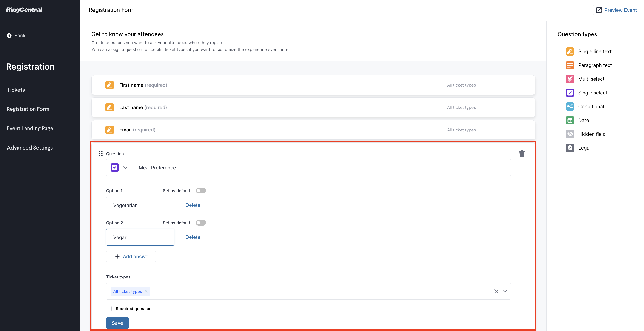Click All ticket types on the Email row
The height and width of the screenshot is (331, 644).
pyautogui.click(x=461, y=130)
